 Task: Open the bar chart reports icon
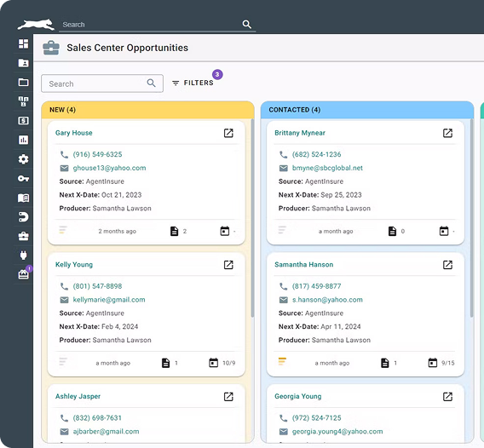coord(24,140)
